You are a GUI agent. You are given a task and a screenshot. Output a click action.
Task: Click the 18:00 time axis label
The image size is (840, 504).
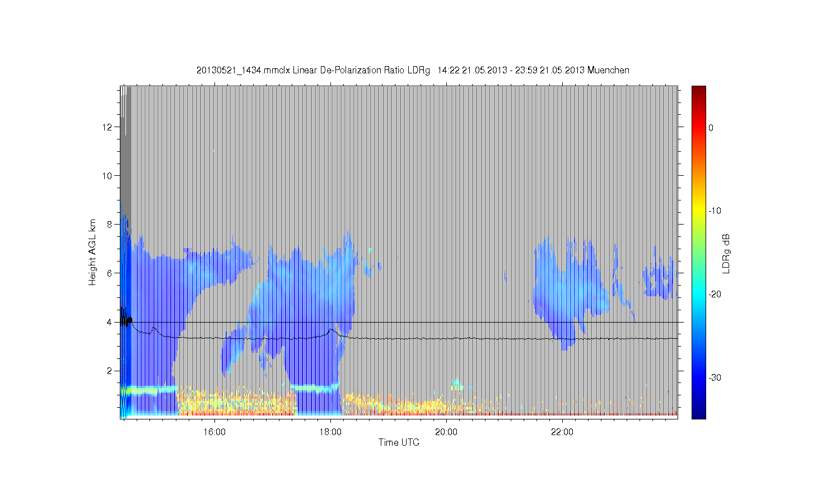[x=330, y=432]
